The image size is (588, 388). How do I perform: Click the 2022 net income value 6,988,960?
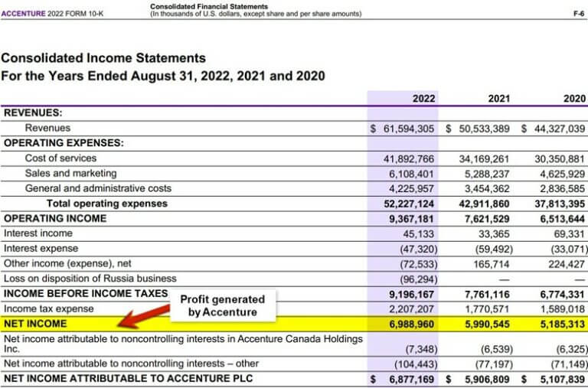411,324
